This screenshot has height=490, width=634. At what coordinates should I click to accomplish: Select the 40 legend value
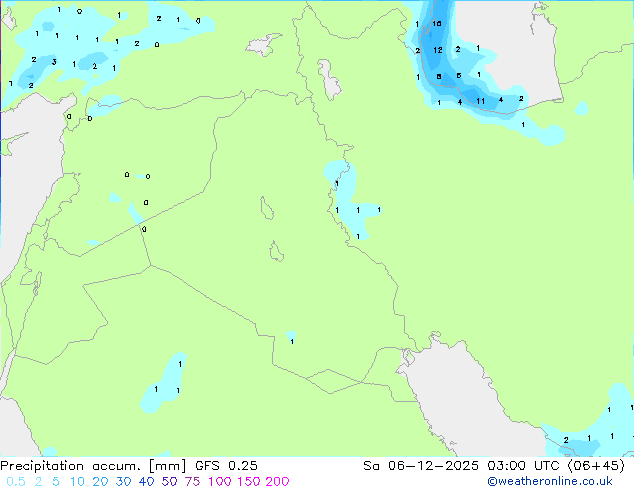coord(146,482)
